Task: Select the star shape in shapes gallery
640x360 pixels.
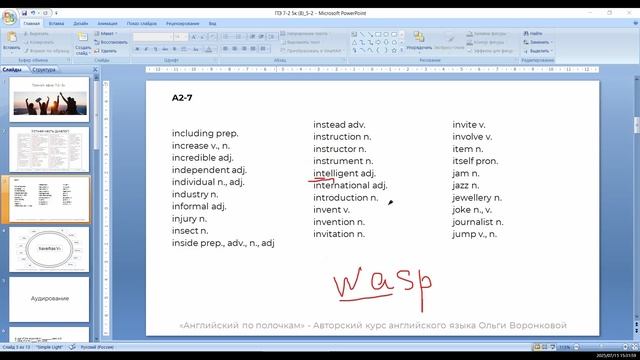Action: [394, 50]
